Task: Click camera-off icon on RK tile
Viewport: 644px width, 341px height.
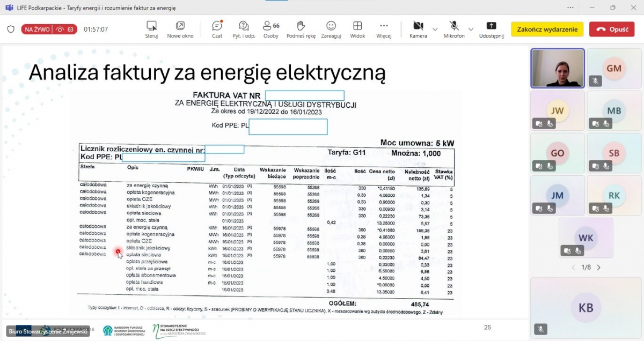Action: (x=595, y=208)
